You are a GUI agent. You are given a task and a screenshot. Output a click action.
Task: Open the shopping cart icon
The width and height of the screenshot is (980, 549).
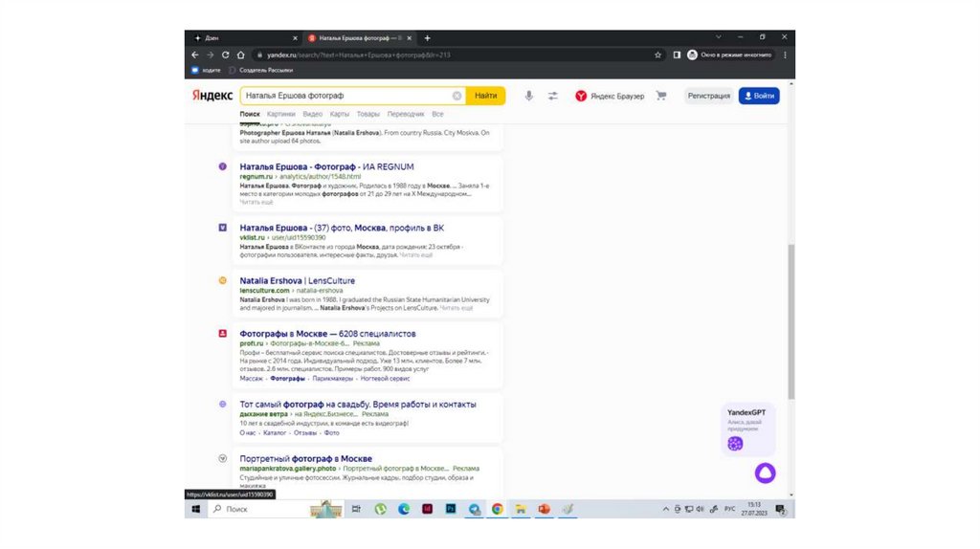coord(661,96)
